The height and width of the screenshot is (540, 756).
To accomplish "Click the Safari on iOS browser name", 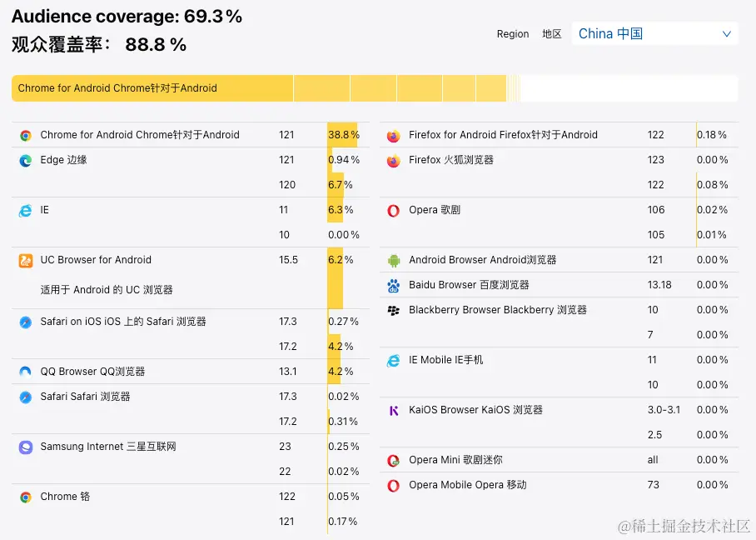I will (123, 322).
